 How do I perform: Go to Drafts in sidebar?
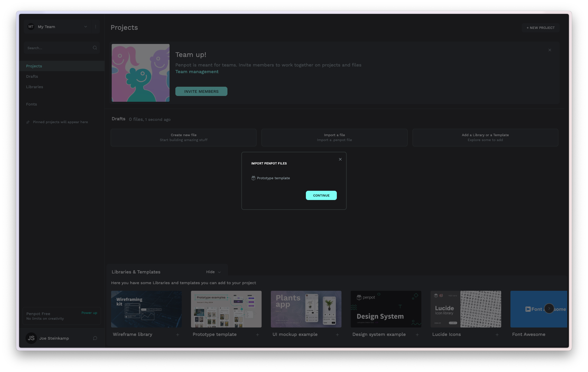(32, 76)
